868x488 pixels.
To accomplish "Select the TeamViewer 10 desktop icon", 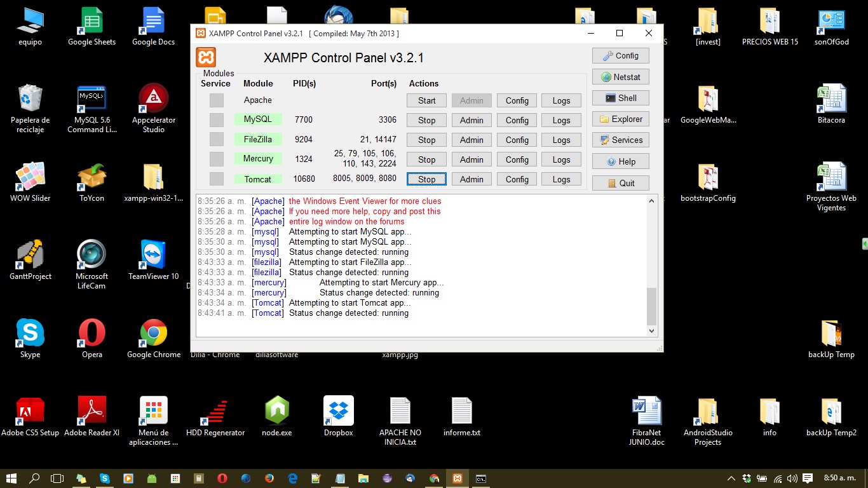I will pyautogui.click(x=154, y=260).
